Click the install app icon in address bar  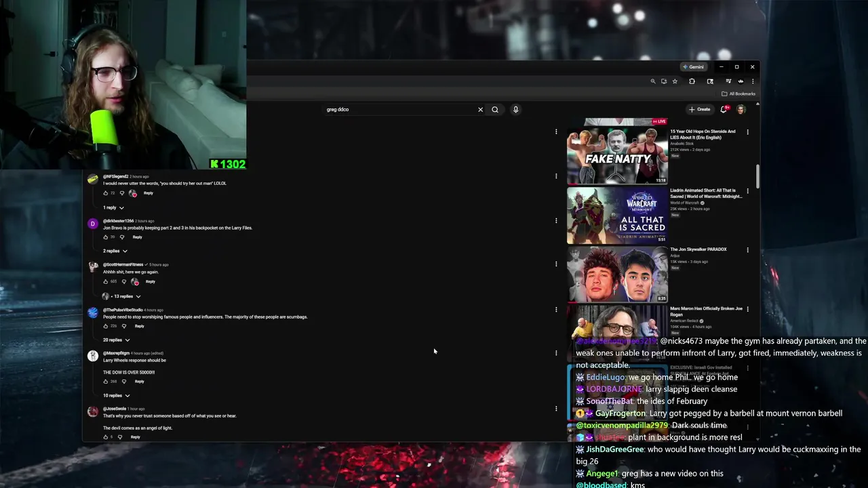pos(664,81)
